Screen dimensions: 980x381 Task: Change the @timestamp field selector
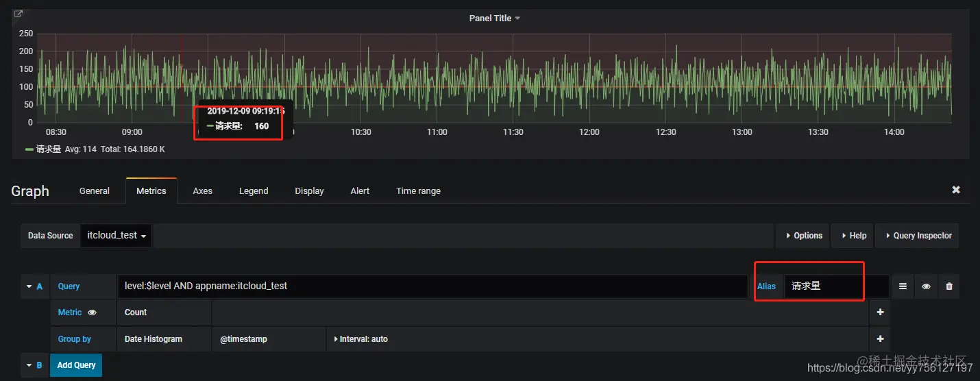[x=269, y=339]
